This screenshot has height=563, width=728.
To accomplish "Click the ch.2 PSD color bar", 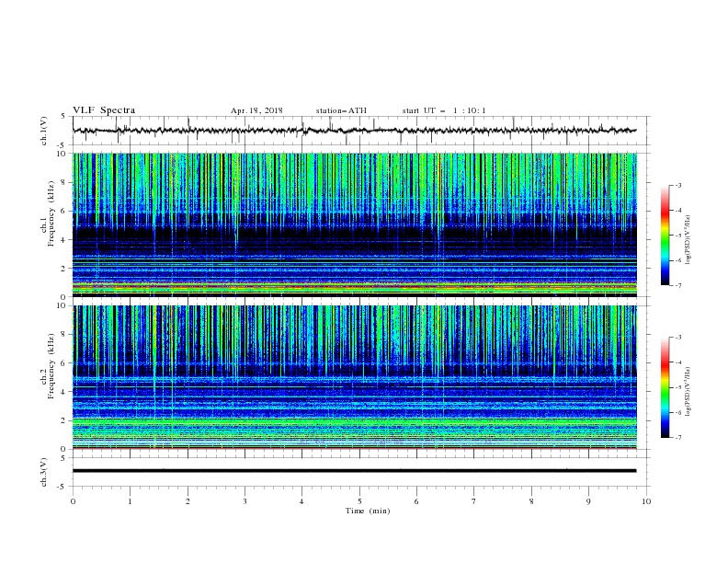I will [665, 387].
